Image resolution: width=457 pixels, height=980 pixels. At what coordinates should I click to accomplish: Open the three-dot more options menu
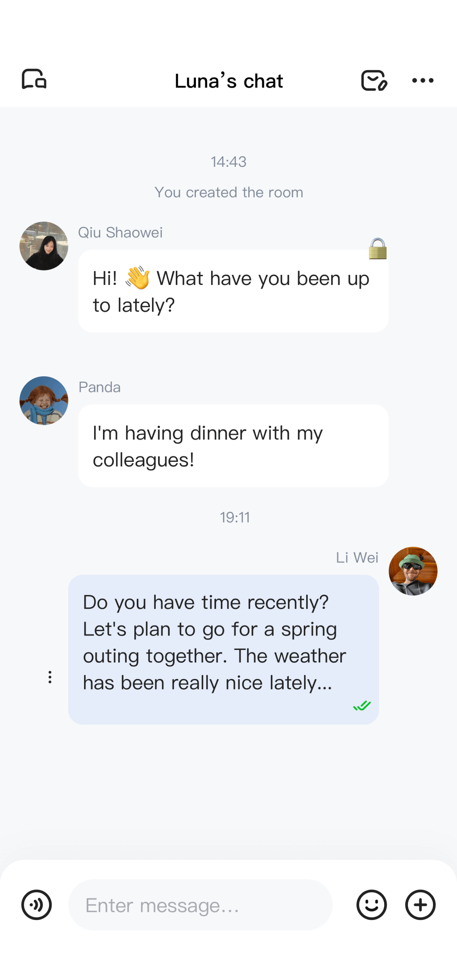pos(422,80)
